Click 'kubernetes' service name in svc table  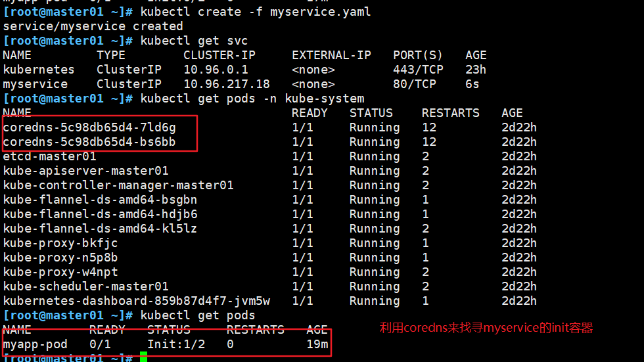[x=39, y=70]
